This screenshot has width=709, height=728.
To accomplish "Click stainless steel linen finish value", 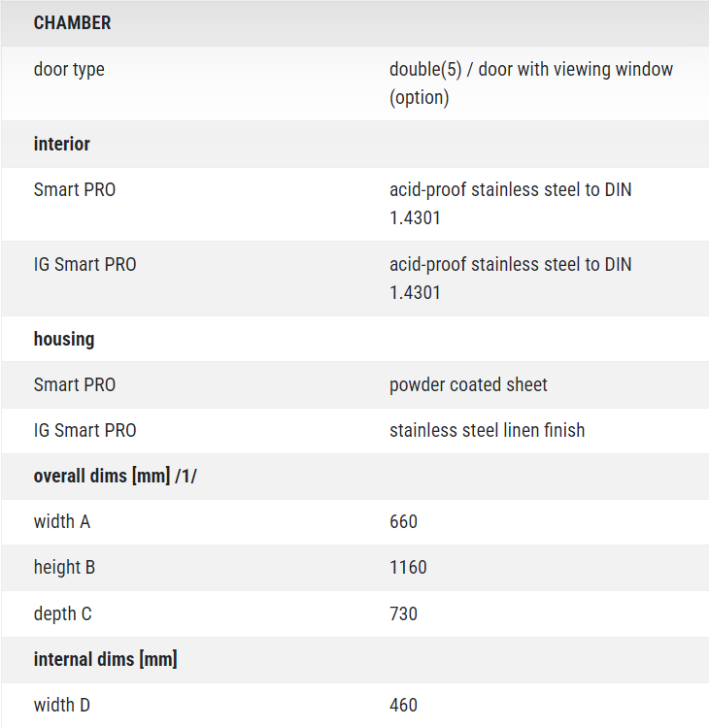I will (487, 430).
